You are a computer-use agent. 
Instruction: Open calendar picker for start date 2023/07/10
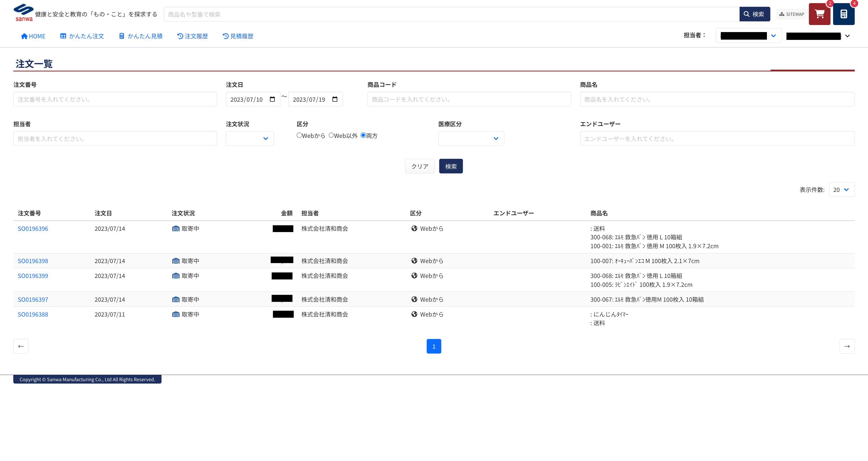[x=272, y=99]
